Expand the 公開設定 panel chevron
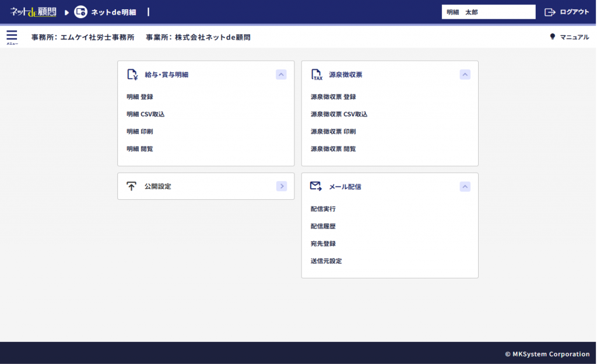597x364 pixels. pyautogui.click(x=282, y=186)
